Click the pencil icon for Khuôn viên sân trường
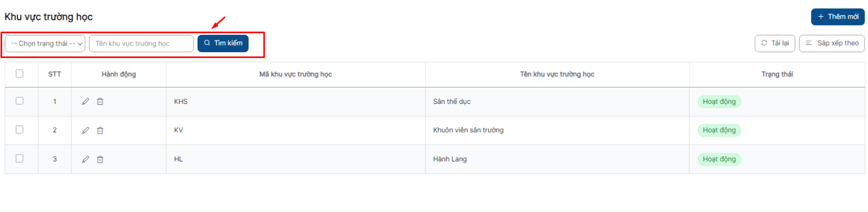 (x=85, y=130)
